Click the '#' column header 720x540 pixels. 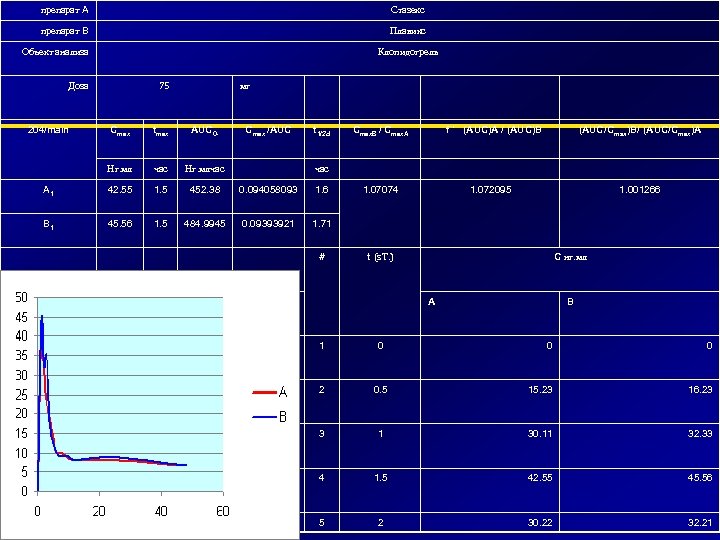click(x=322, y=291)
